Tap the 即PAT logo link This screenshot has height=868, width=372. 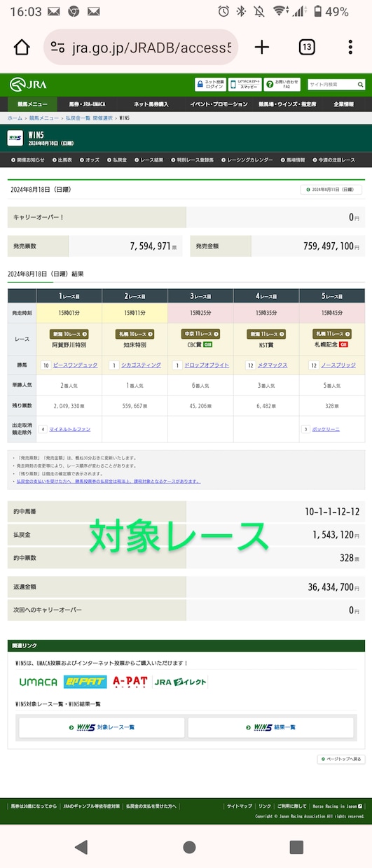click(85, 682)
